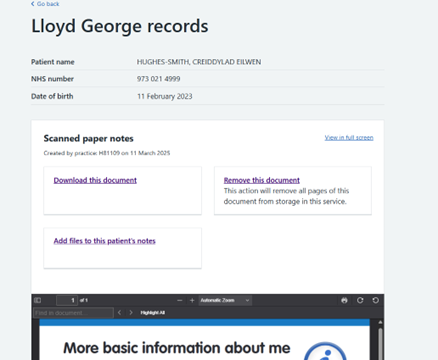This screenshot has width=438, height=360.
Task: Click the Go back link
Action: click(45, 4)
